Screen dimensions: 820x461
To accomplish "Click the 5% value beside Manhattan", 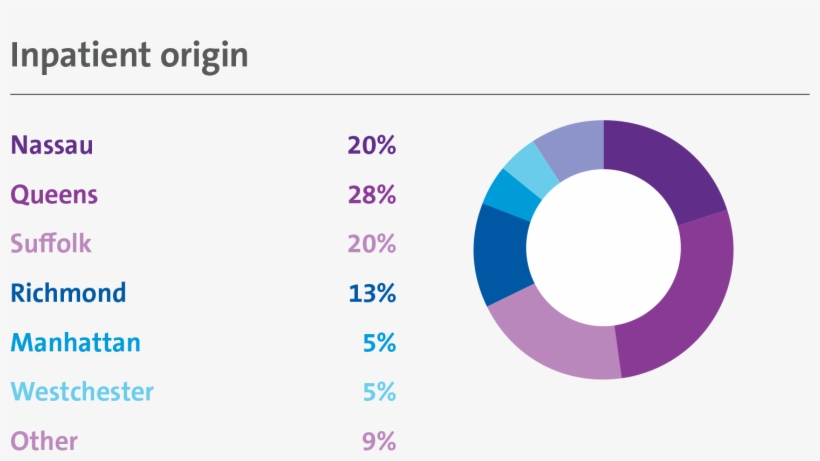I will point(379,343).
